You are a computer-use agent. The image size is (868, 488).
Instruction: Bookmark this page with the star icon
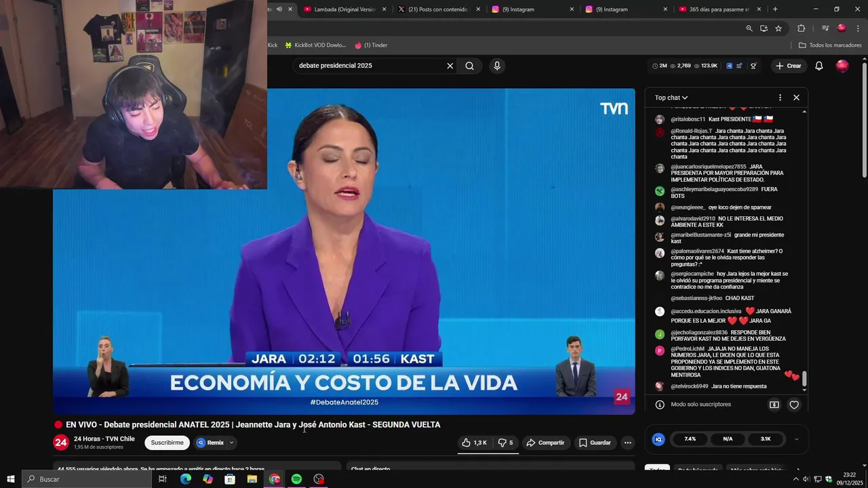click(778, 28)
